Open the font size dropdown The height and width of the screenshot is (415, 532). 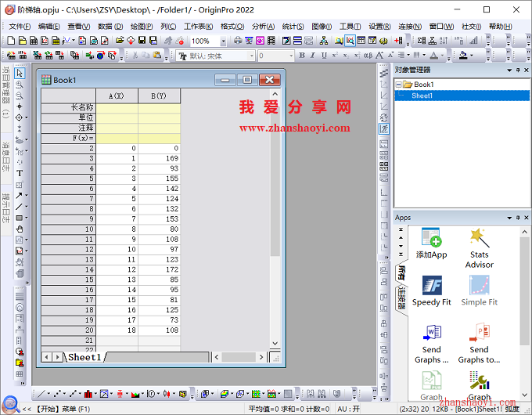(x=291, y=56)
